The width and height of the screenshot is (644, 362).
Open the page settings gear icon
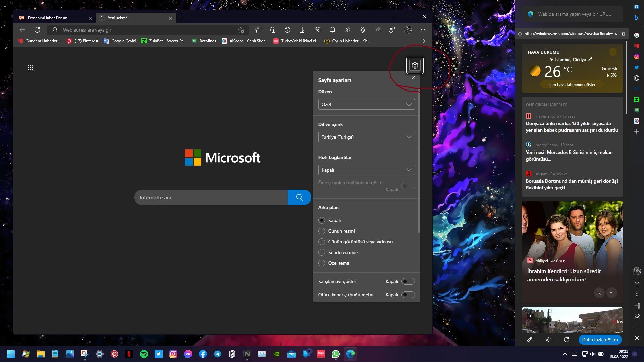[x=415, y=65]
